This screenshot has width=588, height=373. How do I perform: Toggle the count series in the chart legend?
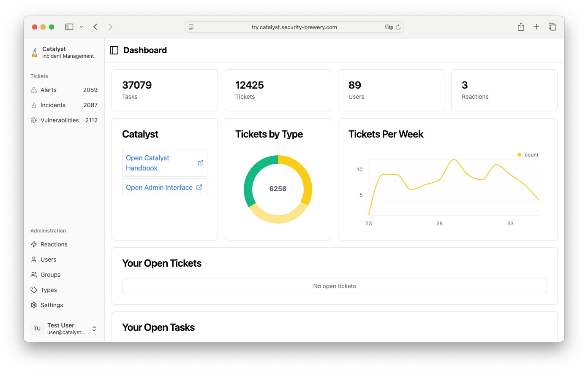[x=527, y=154]
